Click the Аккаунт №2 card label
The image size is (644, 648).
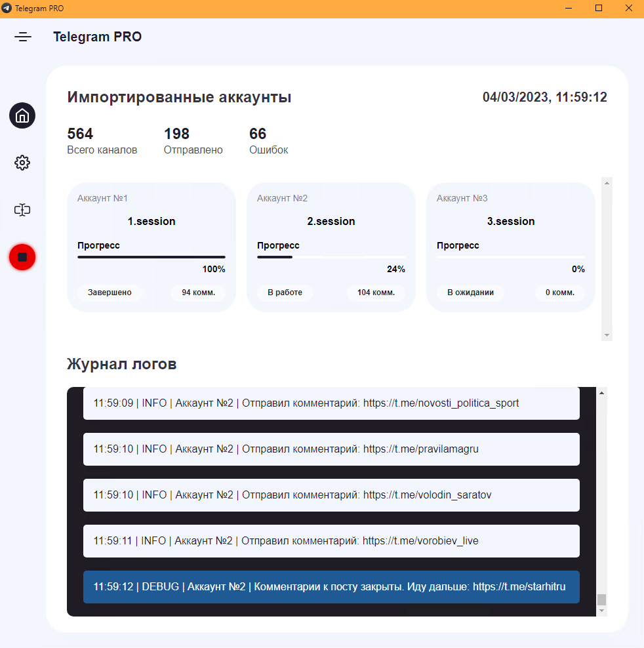click(282, 198)
